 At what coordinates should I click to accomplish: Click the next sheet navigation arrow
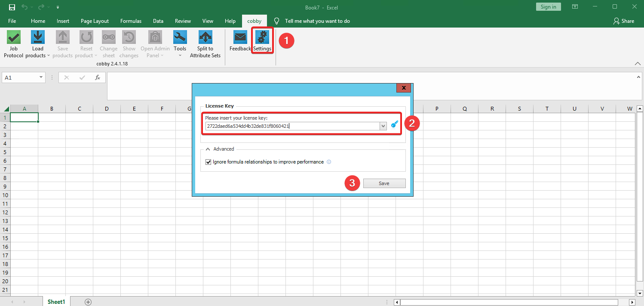(x=25, y=302)
